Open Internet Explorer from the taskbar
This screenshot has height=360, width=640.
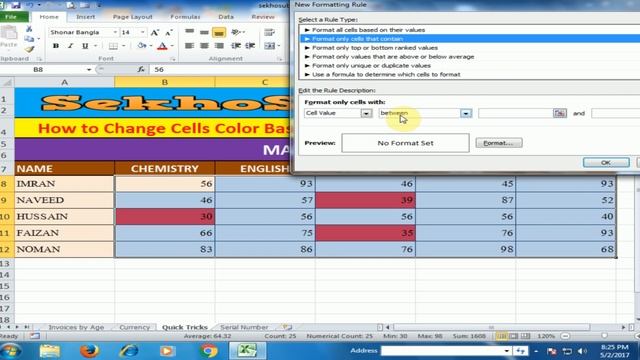coord(129,351)
